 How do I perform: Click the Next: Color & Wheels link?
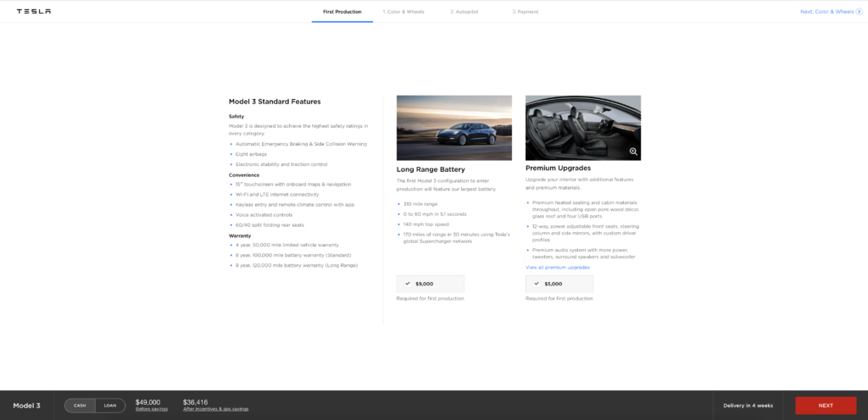click(827, 12)
